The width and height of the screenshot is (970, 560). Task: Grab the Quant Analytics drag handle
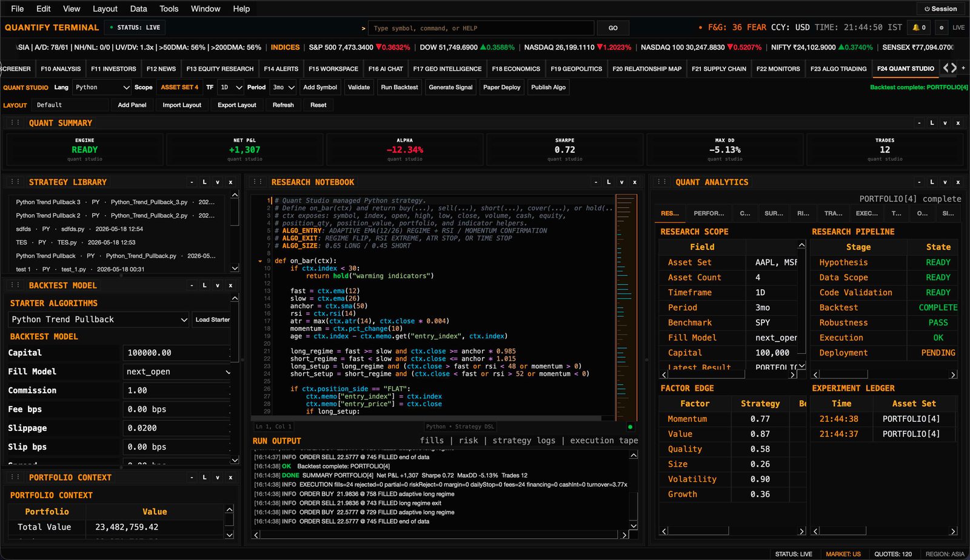pyautogui.click(x=662, y=182)
